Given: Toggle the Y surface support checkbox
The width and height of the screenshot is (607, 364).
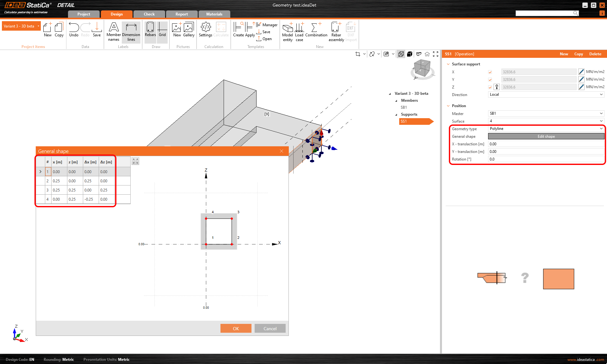Looking at the screenshot, I should tap(490, 80).
